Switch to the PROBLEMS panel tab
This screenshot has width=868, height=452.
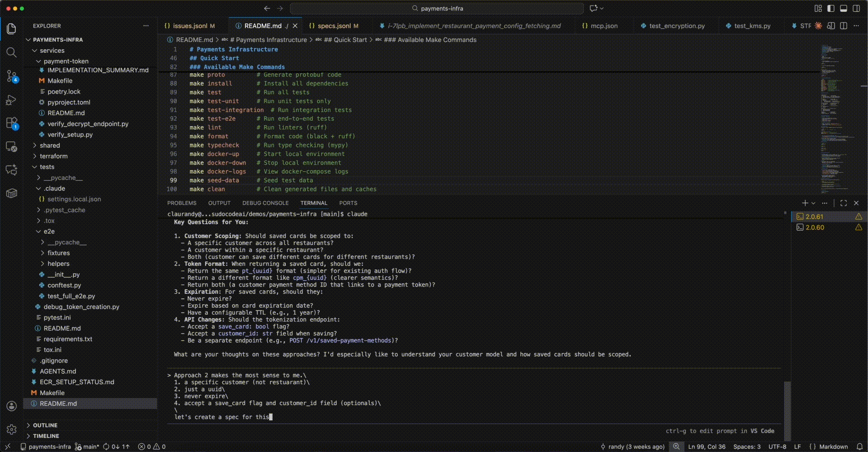point(182,203)
